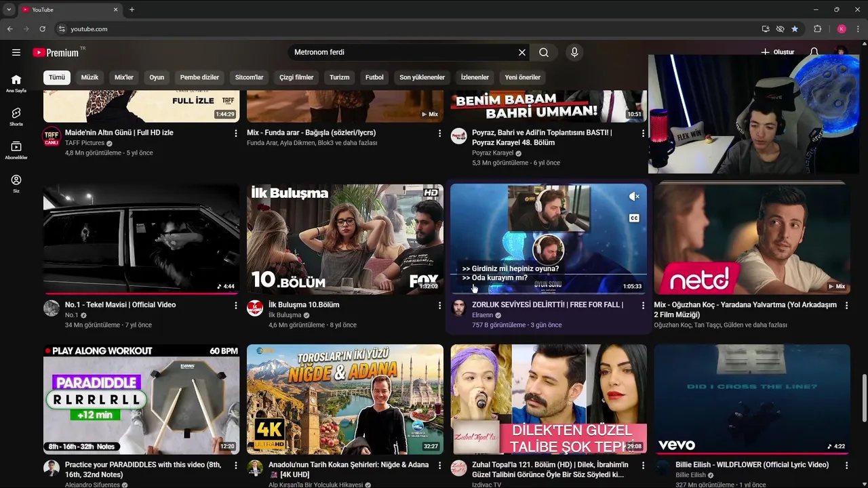Open the Chrome three-dot menu
Screen dimensions: 868x488
tap(859, 29)
